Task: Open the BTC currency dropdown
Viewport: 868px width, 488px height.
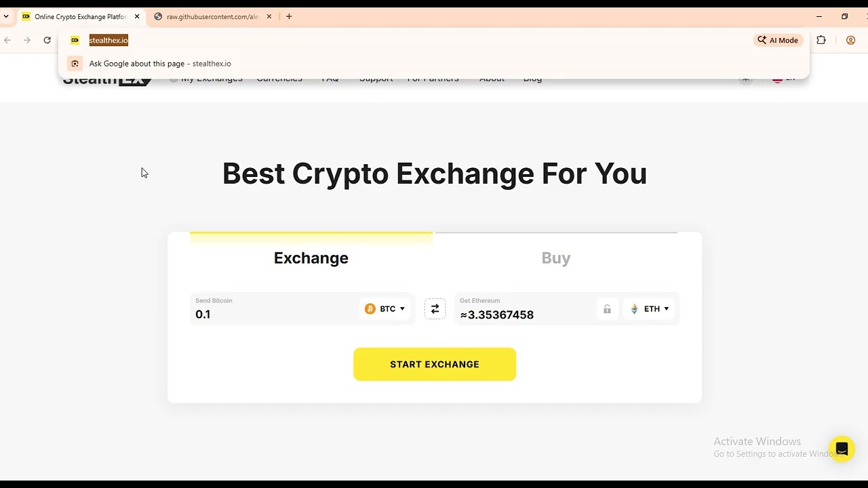Action: point(385,309)
